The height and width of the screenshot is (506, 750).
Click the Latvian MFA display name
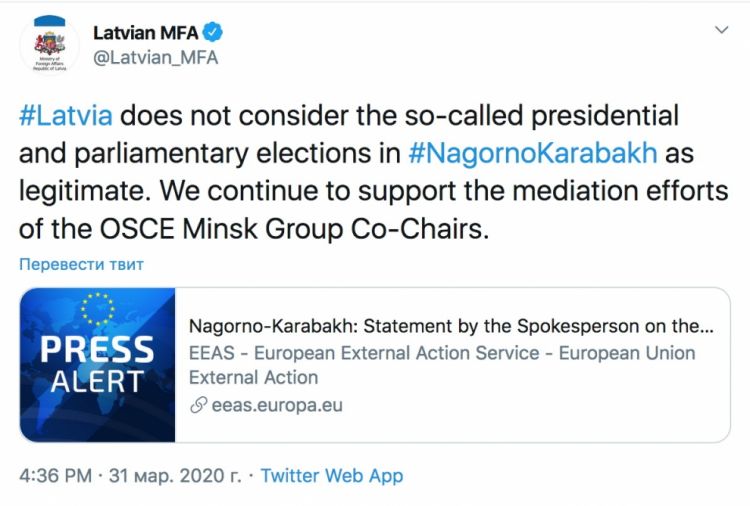pos(145,32)
